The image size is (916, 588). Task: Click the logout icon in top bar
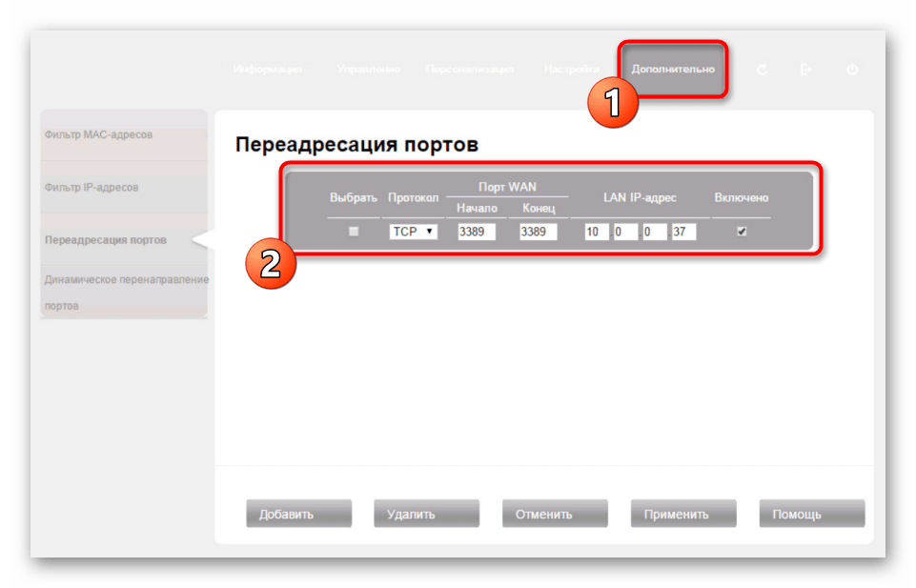[x=806, y=70]
